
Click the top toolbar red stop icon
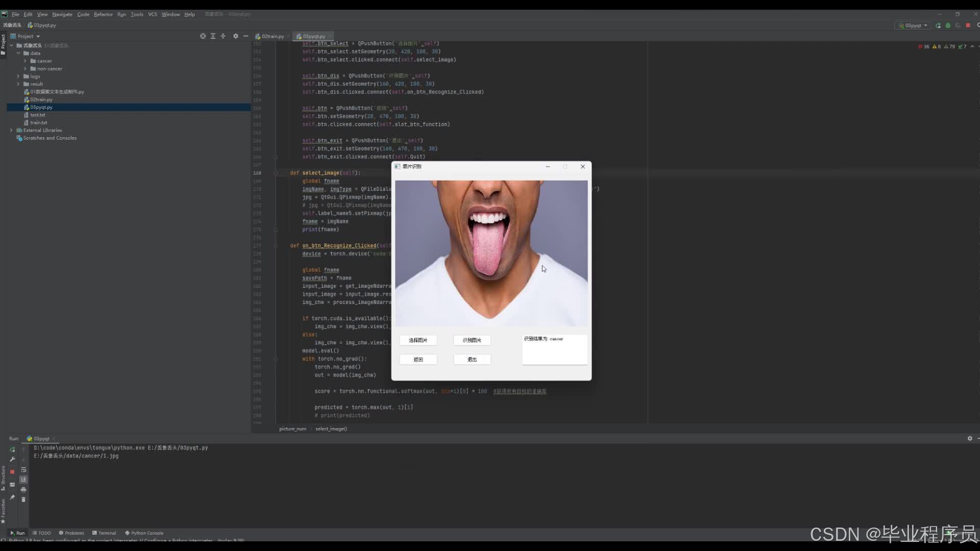click(968, 26)
